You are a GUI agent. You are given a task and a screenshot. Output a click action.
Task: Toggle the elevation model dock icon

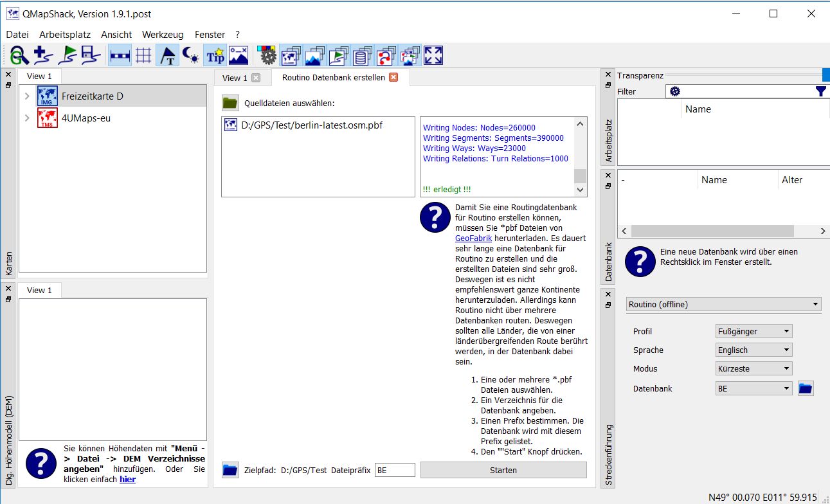point(315,56)
